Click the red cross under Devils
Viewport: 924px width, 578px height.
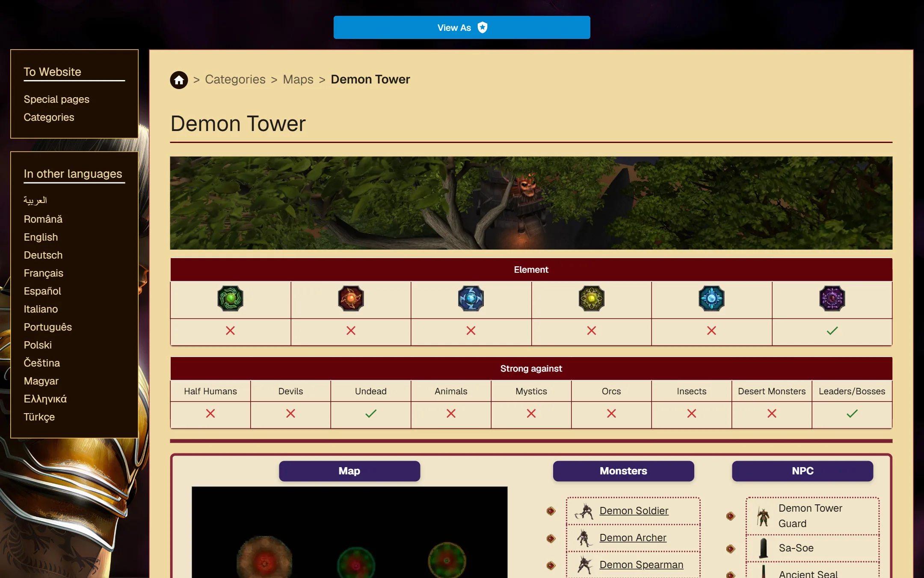pyautogui.click(x=290, y=413)
